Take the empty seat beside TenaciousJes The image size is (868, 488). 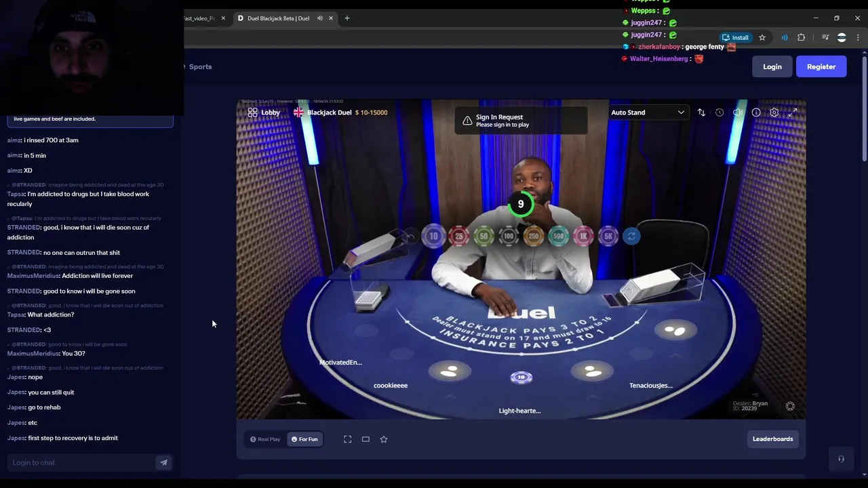(x=592, y=371)
